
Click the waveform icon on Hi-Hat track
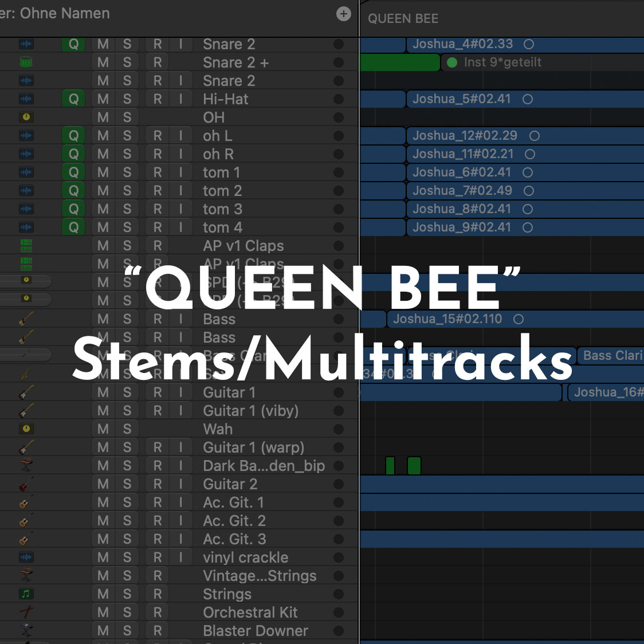click(x=26, y=99)
